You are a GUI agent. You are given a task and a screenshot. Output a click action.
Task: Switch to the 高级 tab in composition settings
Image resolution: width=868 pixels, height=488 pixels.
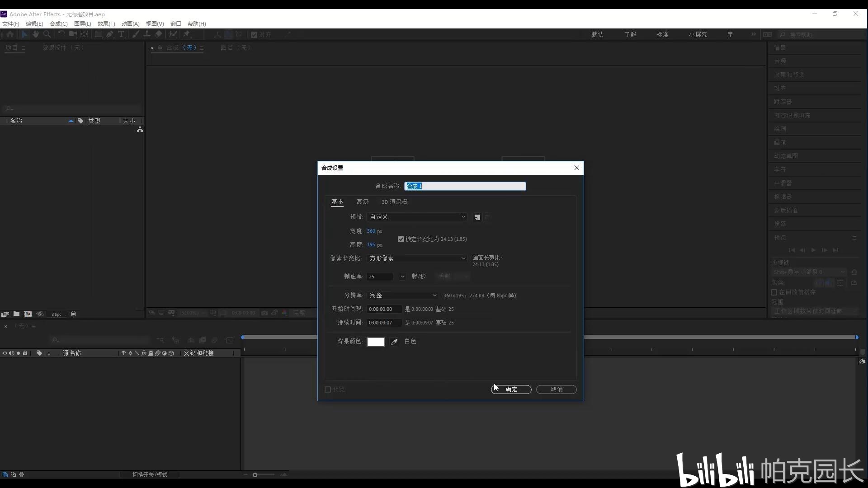click(362, 202)
